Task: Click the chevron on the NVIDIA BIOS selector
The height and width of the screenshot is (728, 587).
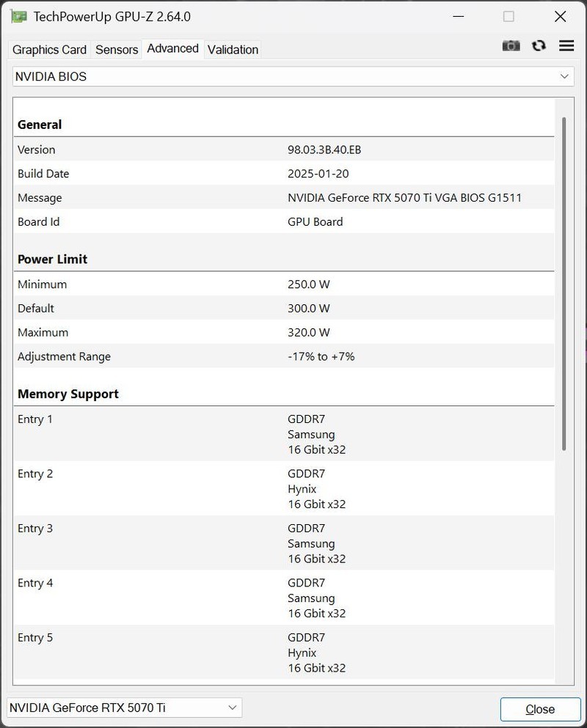Action: pyautogui.click(x=564, y=76)
